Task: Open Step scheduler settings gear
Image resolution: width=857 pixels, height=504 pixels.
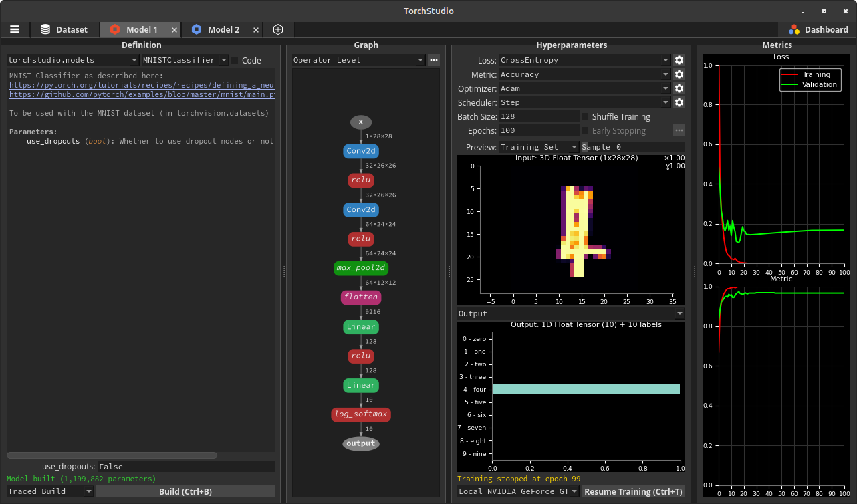Action: pos(679,102)
